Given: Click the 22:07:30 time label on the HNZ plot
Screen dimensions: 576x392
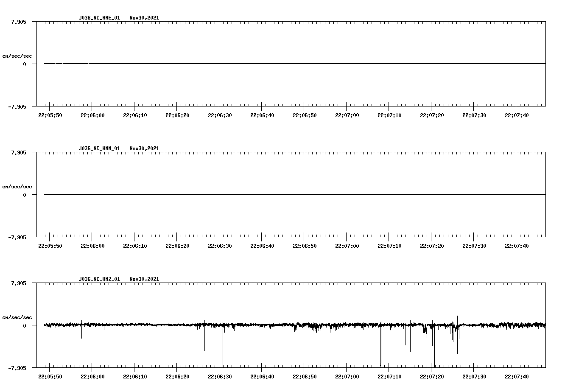Looking at the screenshot, I should coord(474,377).
